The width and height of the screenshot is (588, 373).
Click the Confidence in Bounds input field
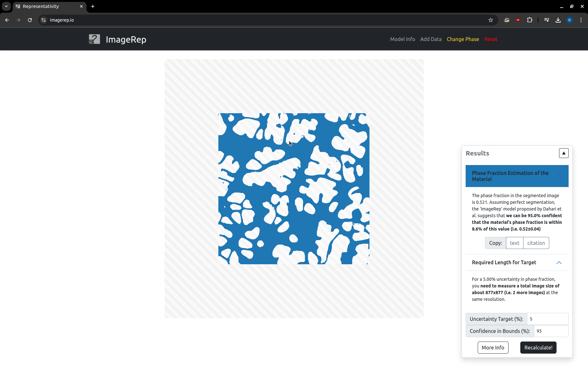point(551,331)
